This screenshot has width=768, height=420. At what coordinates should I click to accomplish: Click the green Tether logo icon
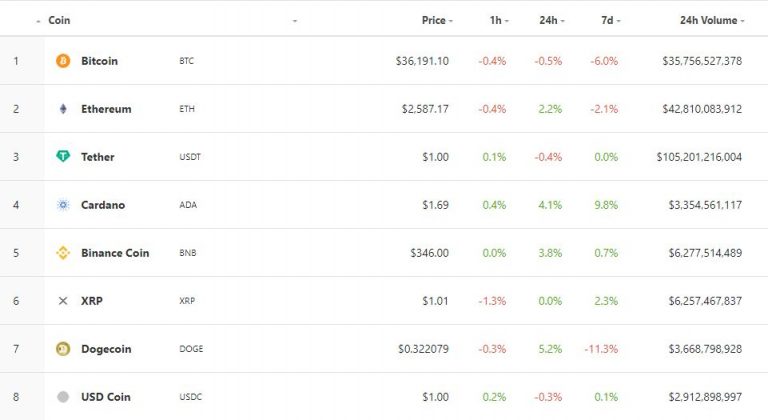tap(63, 156)
